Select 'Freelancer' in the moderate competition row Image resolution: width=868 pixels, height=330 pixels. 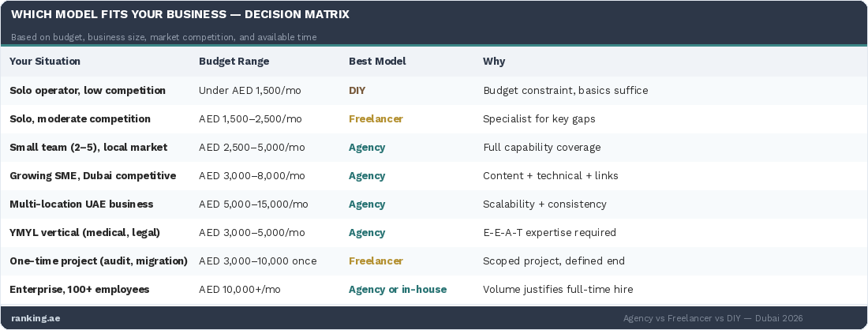coord(376,119)
